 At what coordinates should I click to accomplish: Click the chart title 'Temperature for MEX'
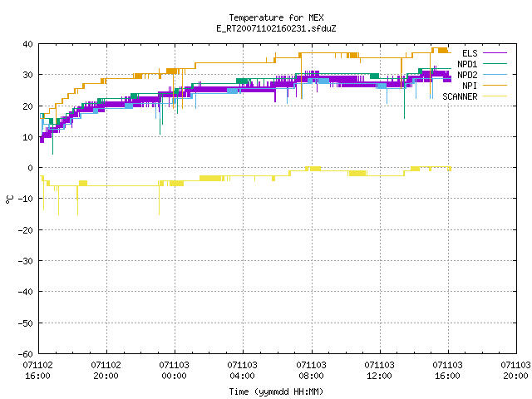(x=276, y=17)
